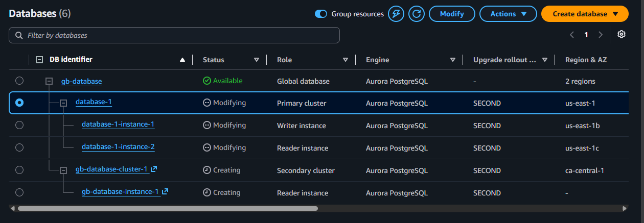Click the Modify button

coord(452,14)
